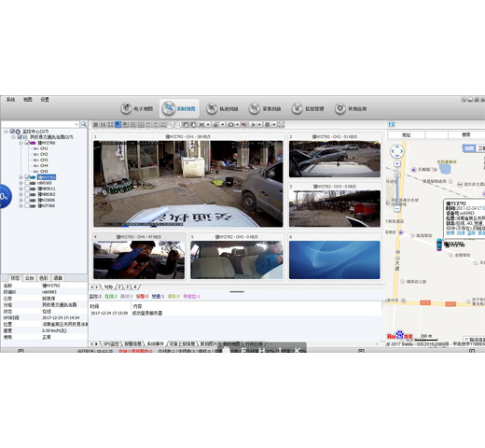The image size is (485, 448).
Task: Select the highlighted six-window video layout icon
Action: pos(118,124)
